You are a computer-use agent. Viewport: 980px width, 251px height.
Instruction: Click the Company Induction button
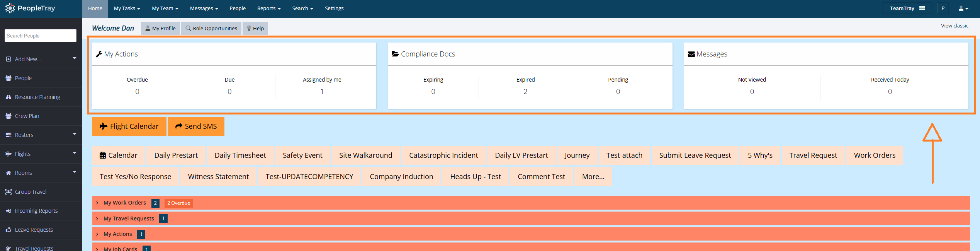point(401,177)
